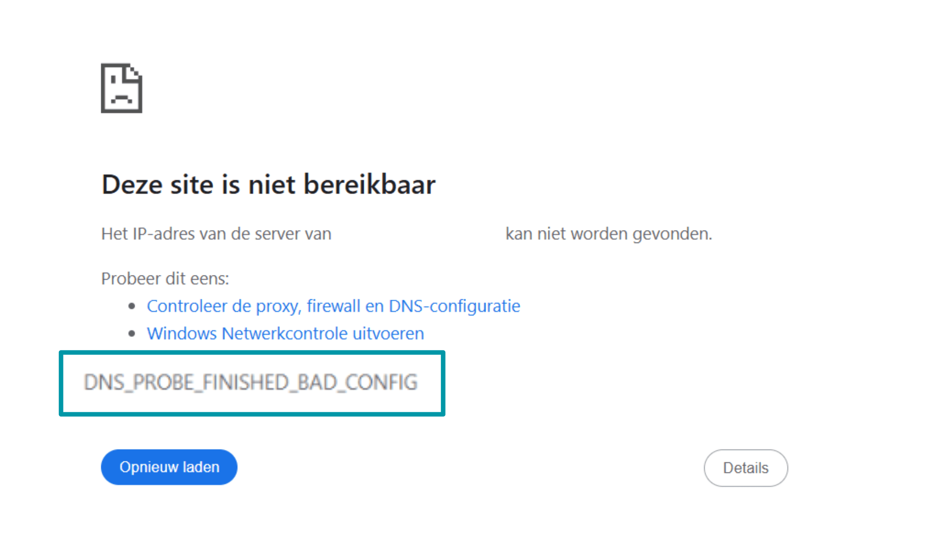Click the blue reload button labeled Opnieuw laden
Image resolution: width=935 pixels, height=560 pixels.
169,467
